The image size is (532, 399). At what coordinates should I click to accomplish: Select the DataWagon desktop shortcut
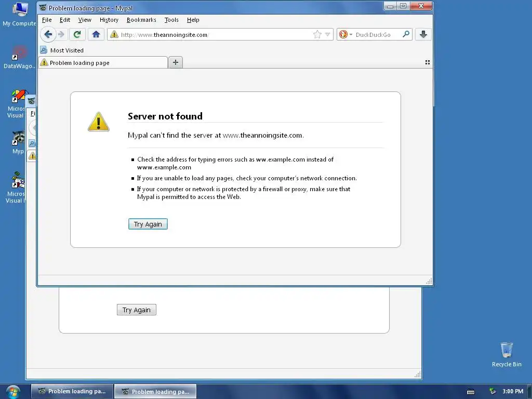(19, 57)
